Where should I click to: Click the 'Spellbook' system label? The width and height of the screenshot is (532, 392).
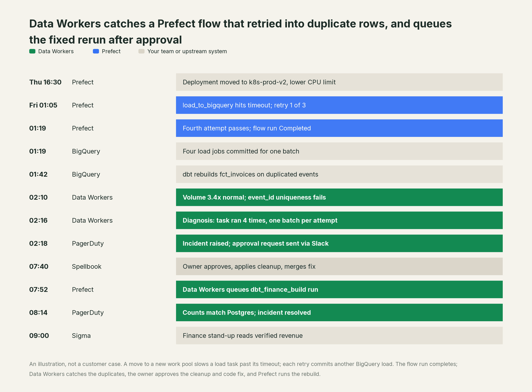[x=86, y=266]
